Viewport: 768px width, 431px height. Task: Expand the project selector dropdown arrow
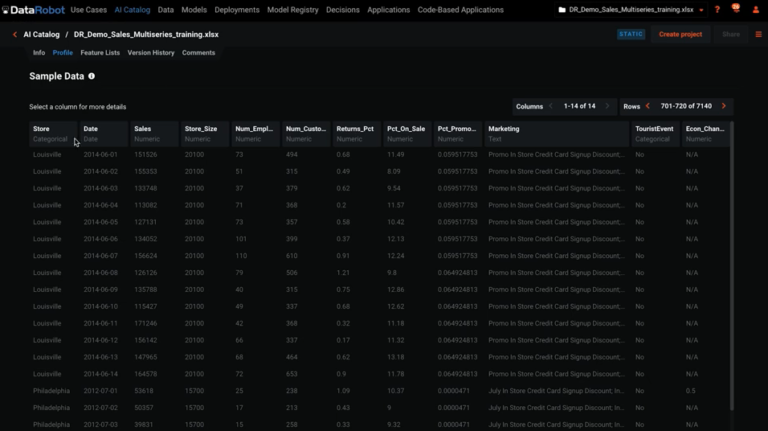701,10
